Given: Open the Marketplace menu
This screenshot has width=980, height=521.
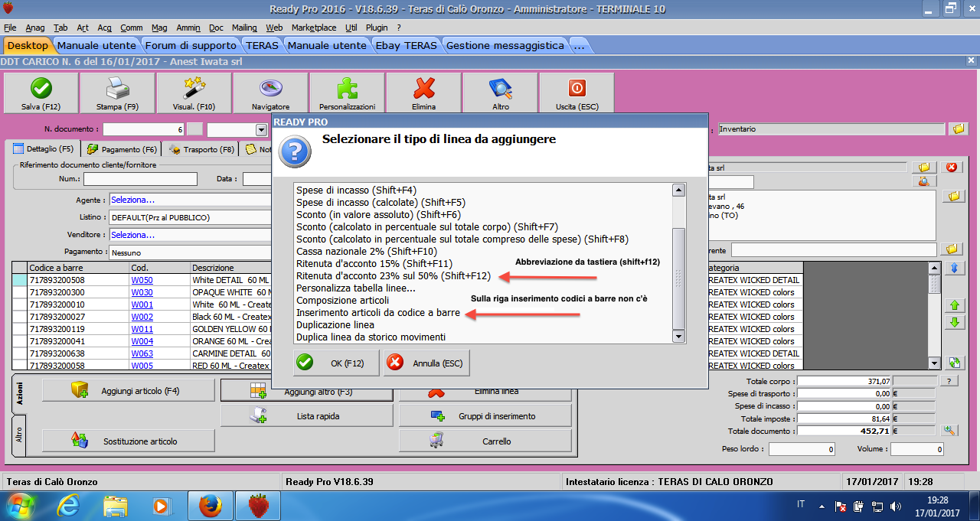Looking at the screenshot, I should click(x=314, y=28).
